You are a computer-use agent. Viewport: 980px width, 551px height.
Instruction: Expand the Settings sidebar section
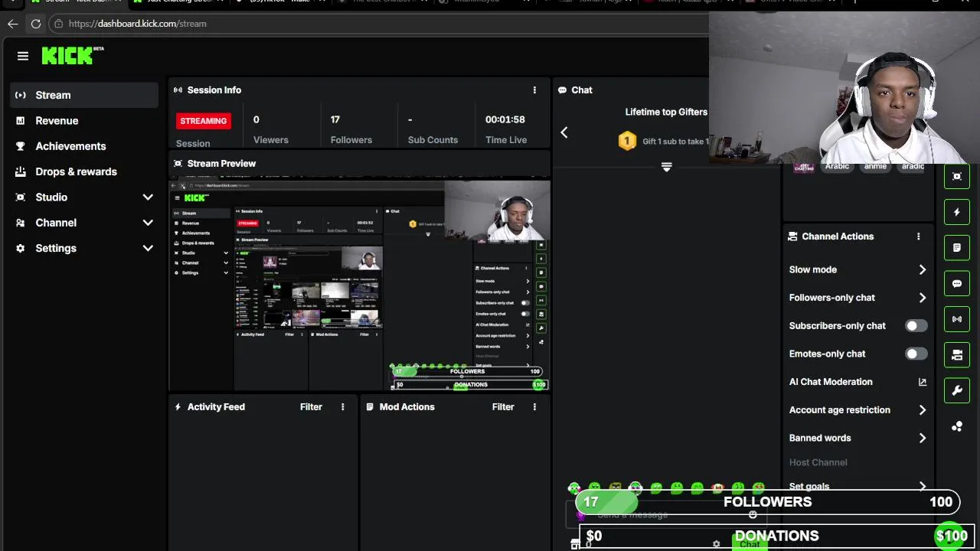[x=148, y=248]
